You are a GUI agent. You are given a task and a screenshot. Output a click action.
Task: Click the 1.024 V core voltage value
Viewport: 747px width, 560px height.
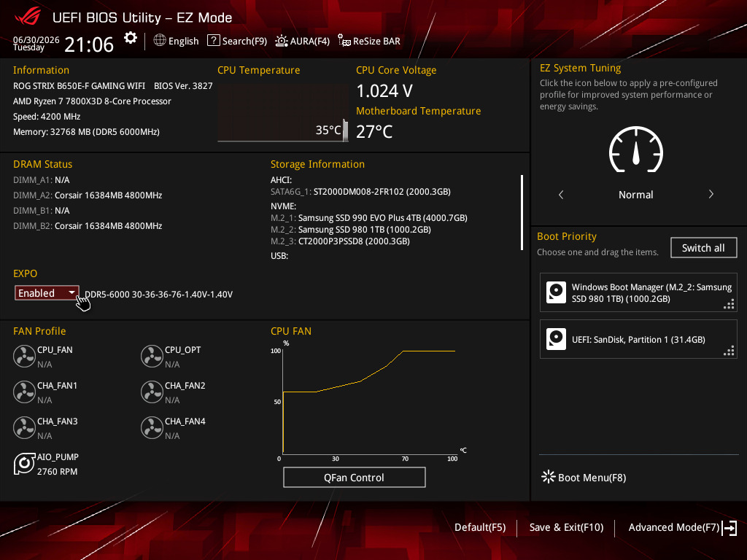click(x=384, y=90)
